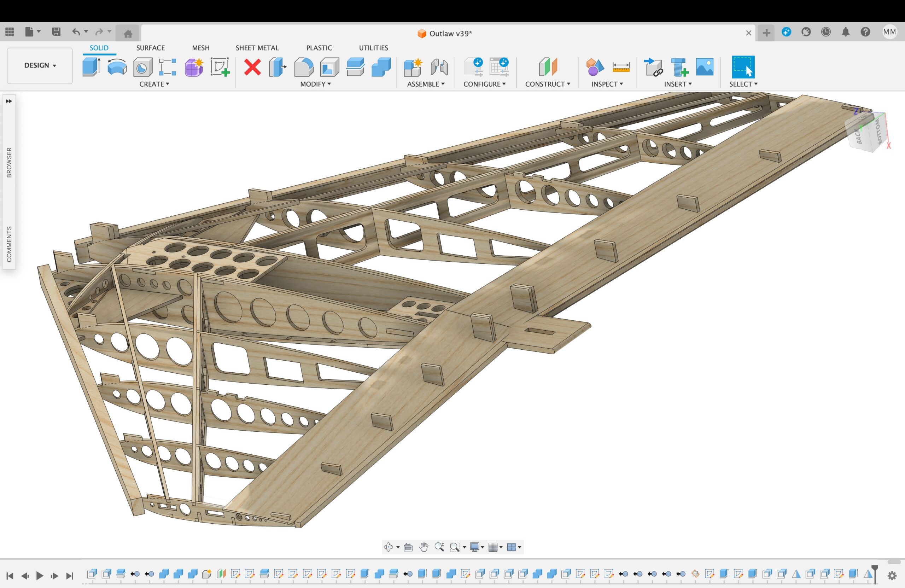Click the timeline Play button
This screenshot has width=905, height=588.
(x=40, y=576)
